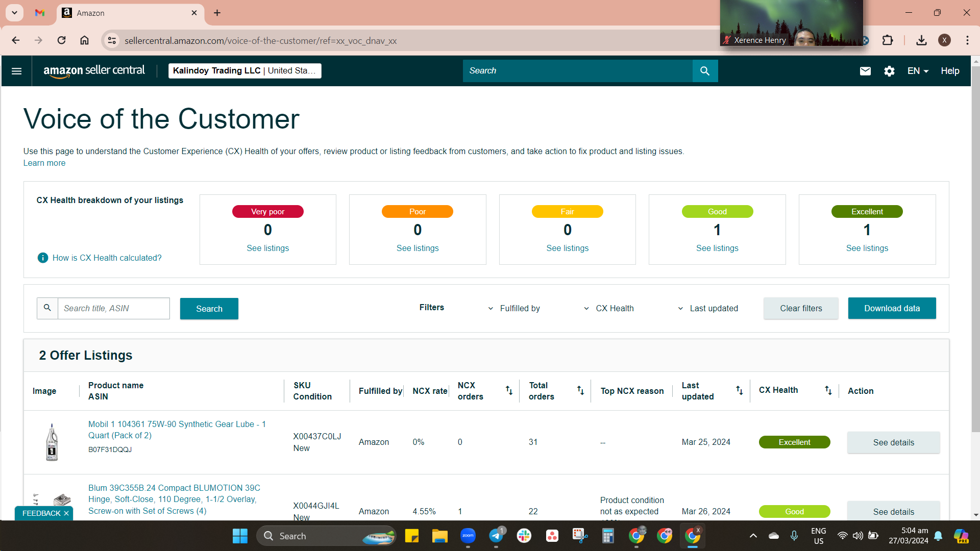The image size is (980, 551).
Task: Click the address bar URL
Action: tap(260, 40)
